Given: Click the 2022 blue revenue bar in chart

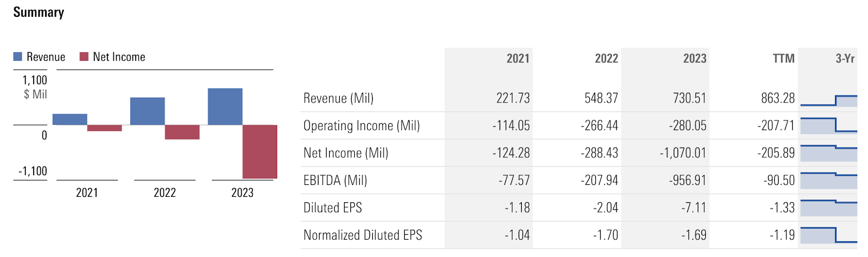Looking at the screenshot, I should pyautogui.click(x=147, y=111).
